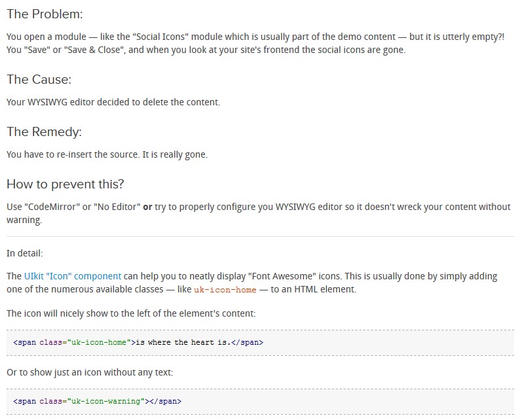The image size is (522, 420).
Task: Click the inline code uk-icon-home
Action: pos(225,290)
